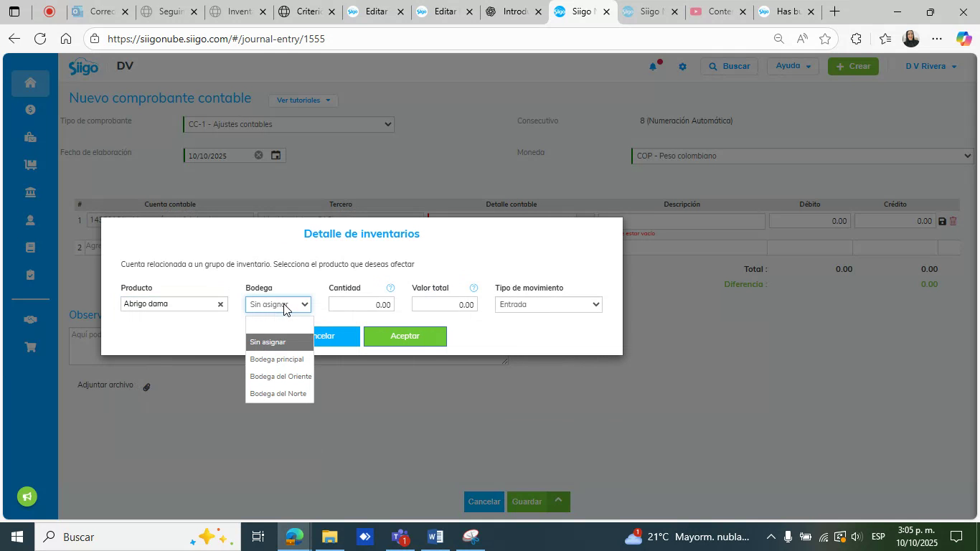Clear the elaboration date field

258,155
